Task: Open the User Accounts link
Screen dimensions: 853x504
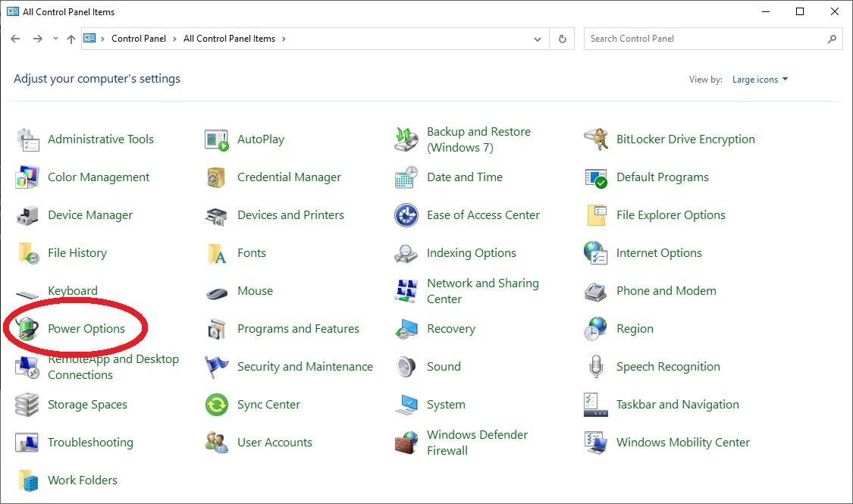Action: click(274, 443)
